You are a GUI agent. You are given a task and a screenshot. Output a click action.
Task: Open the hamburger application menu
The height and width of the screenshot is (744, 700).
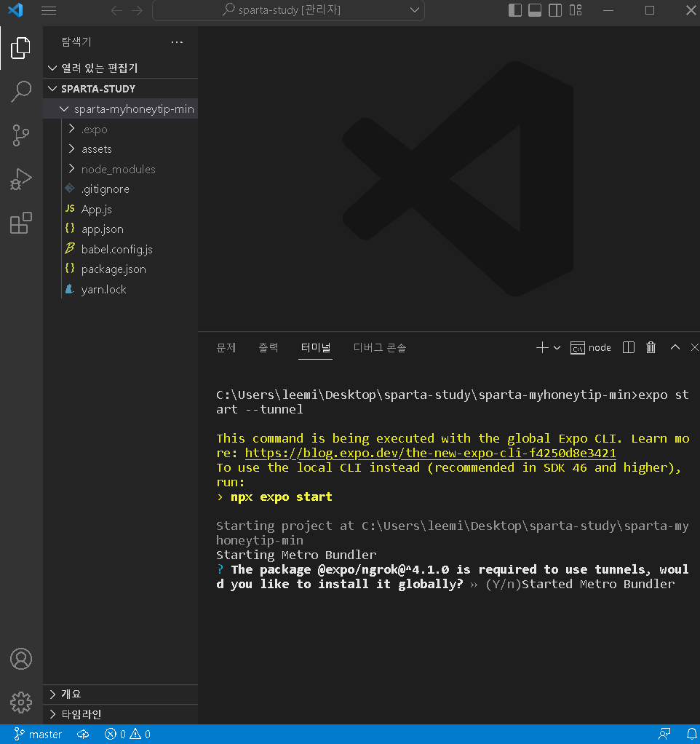[48, 10]
